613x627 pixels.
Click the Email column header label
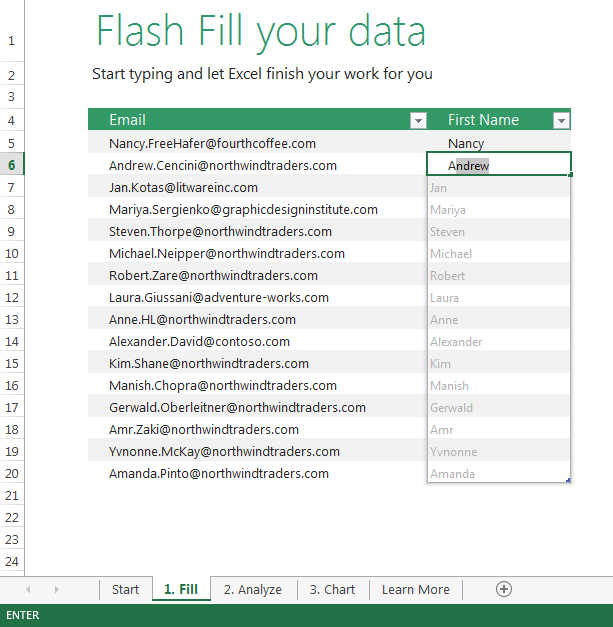(x=127, y=120)
